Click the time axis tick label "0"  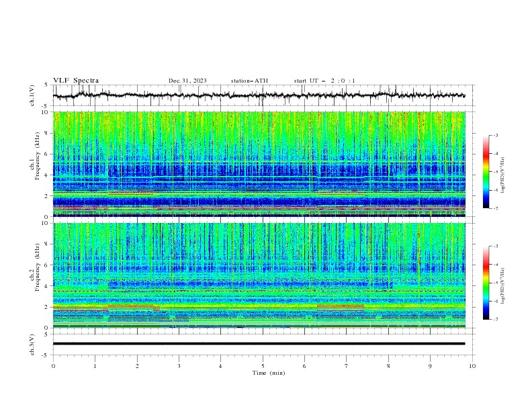coord(53,366)
